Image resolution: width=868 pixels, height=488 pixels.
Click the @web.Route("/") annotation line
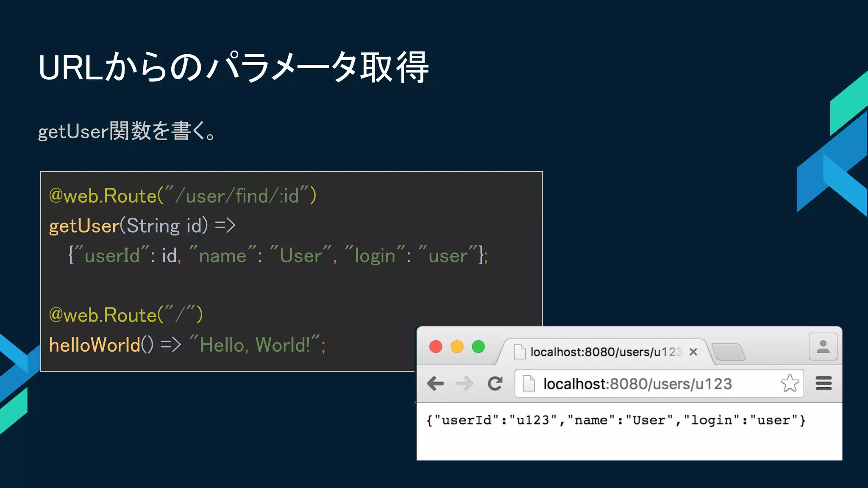pos(126,315)
